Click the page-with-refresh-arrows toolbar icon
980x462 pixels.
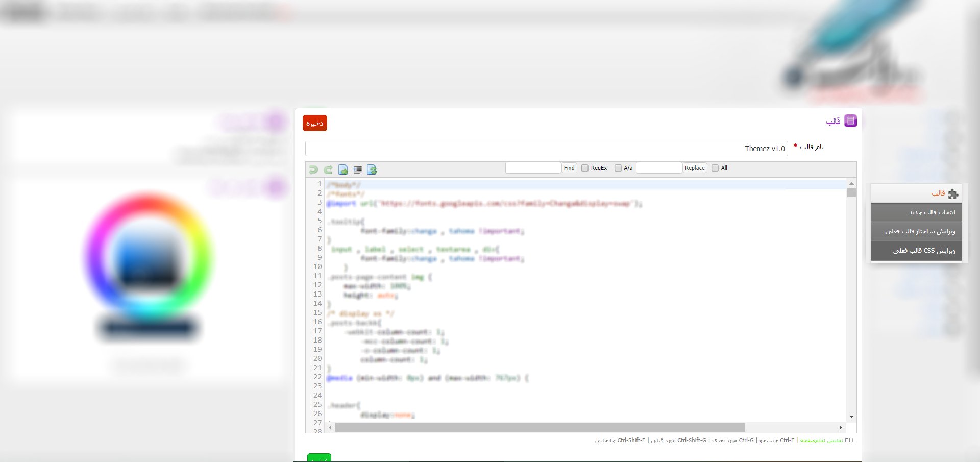point(372,169)
